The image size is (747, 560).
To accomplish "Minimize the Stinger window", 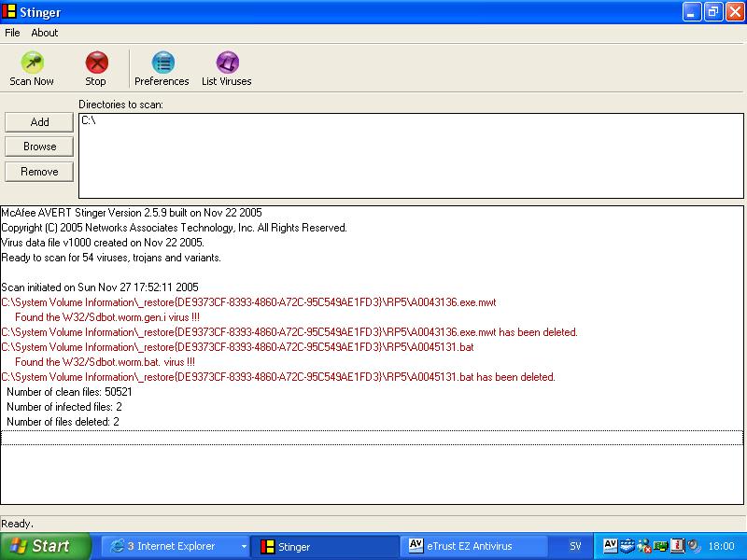I will point(692,12).
